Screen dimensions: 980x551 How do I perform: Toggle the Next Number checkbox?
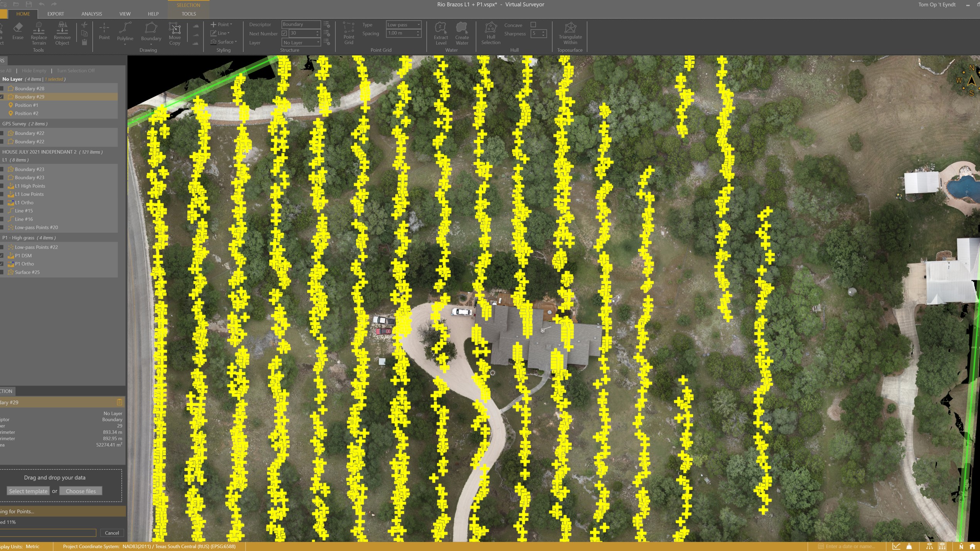pyautogui.click(x=285, y=34)
